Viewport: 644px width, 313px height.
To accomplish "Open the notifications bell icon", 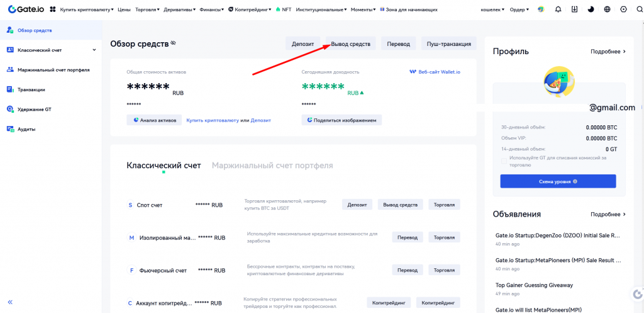I will (558, 9).
